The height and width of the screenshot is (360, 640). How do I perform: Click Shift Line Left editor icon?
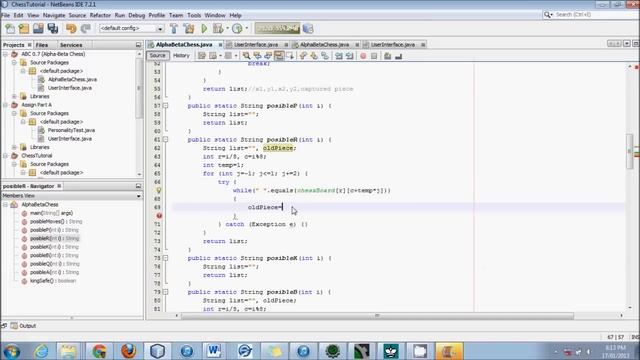[339, 56]
